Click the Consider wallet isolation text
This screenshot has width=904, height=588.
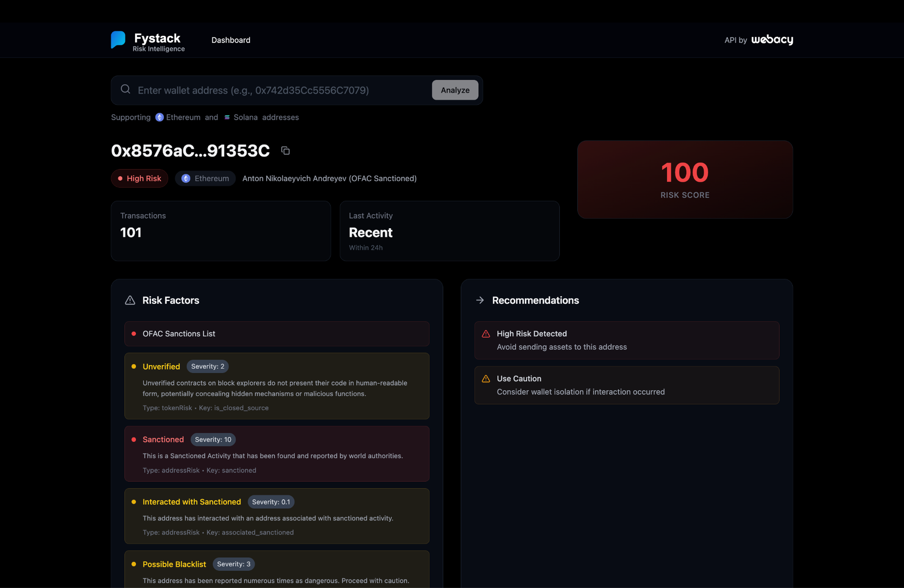pyautogui.click(x=581, y=392)
